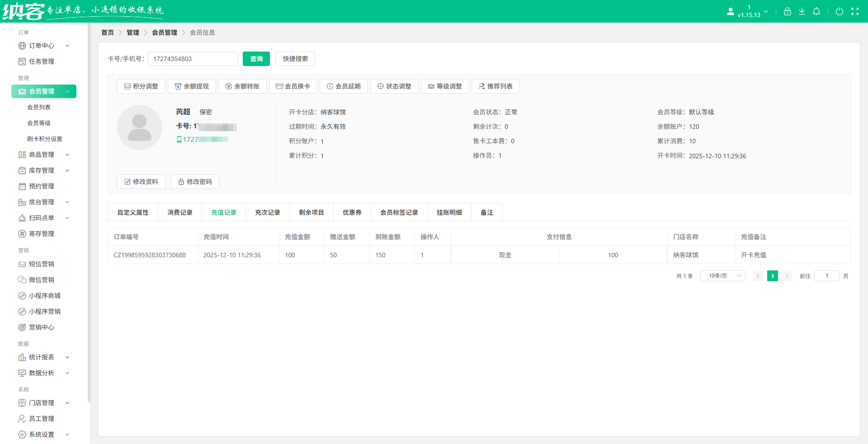Open the notification bell in top bar
This screenshot has height=444, width=868.
pos(816,11)
